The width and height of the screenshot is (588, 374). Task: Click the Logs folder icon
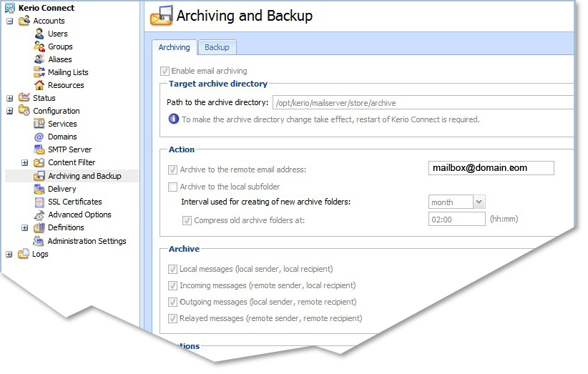[24, 254]
